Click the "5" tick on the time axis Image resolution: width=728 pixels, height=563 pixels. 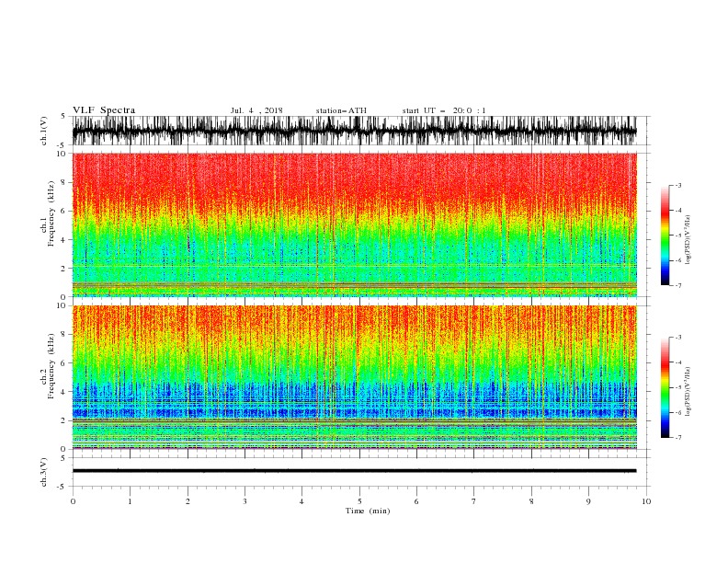click(359, 501)
